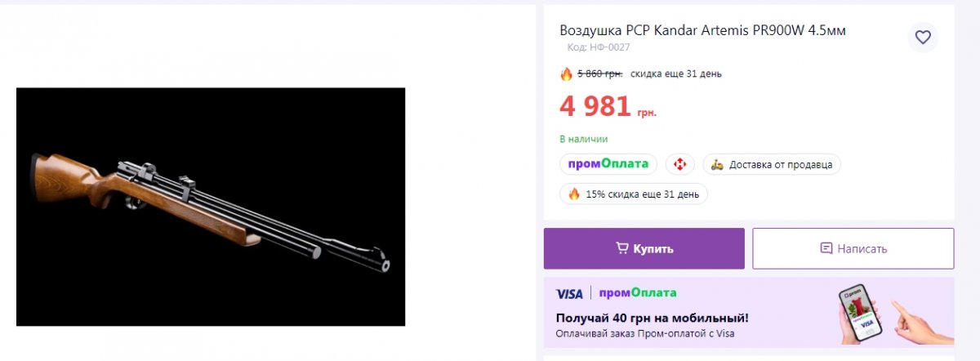The width and height of the screenshot is (980, 361).
Task: Click the product title Kandar Artemis PR900W
Action: point(703,30)
